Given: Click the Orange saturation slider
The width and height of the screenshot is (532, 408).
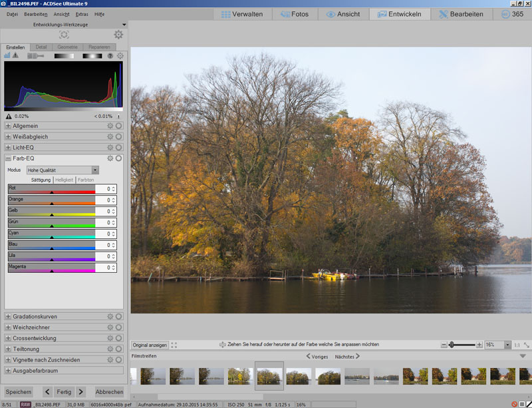Looking at the screenshot, I should click(52, 203).
